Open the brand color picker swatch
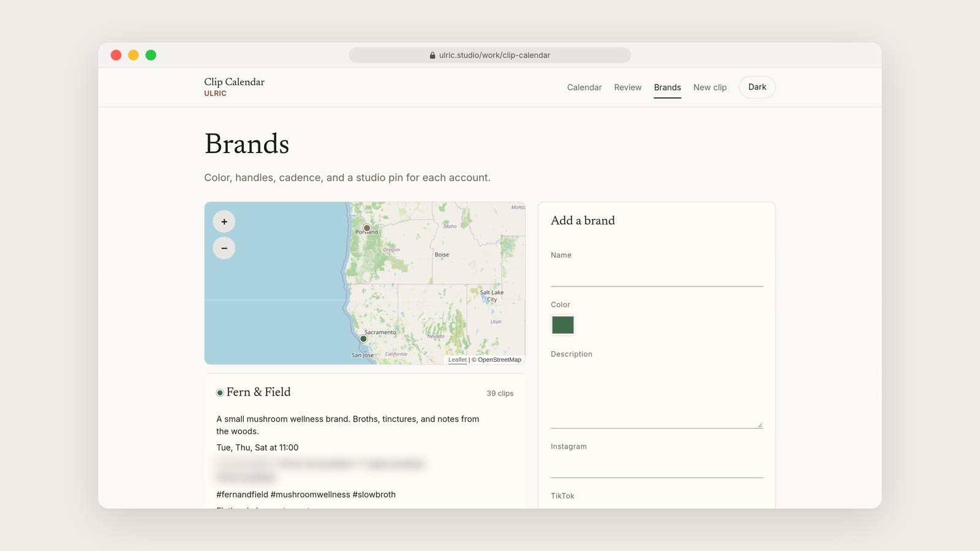980x551 pixels. 563,325
